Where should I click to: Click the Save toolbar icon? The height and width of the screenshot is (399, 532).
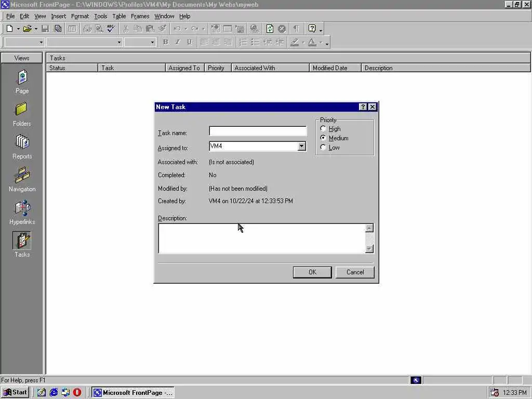coord(45,29)
